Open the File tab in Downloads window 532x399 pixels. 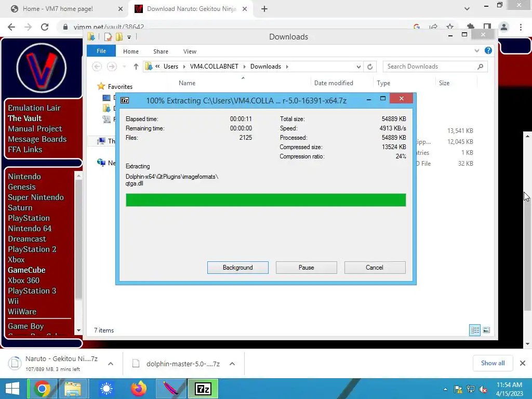[x=101, y=51]
